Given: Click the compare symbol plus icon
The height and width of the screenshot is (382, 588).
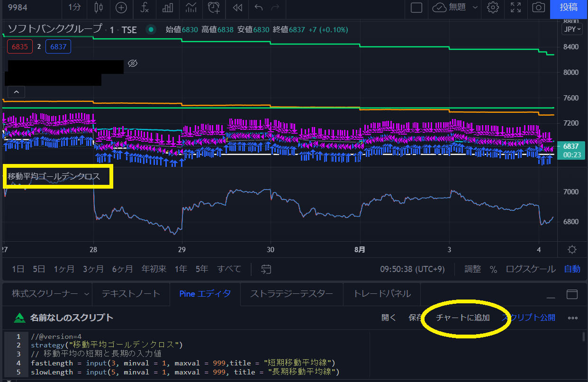Looking at the screenshot, I should pos(121,8).
